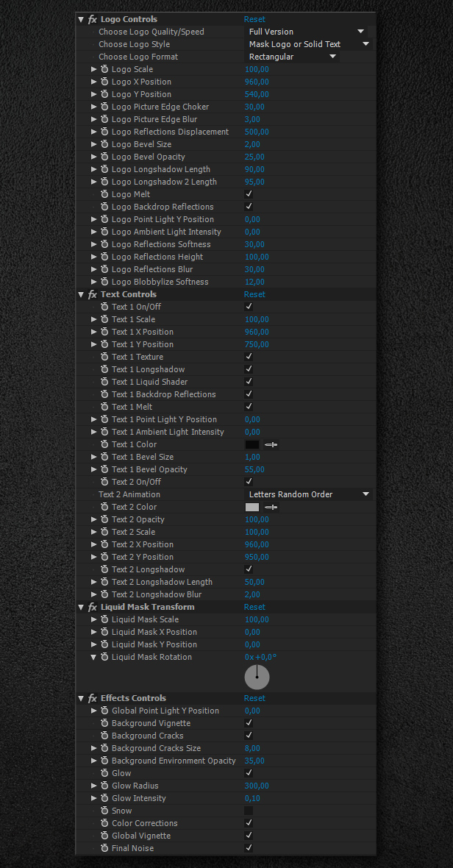Image resolution: width=453 pixels, height=868 pixels.
Task: Expand Logo Longshadow Length property
Action: [93, 169]
